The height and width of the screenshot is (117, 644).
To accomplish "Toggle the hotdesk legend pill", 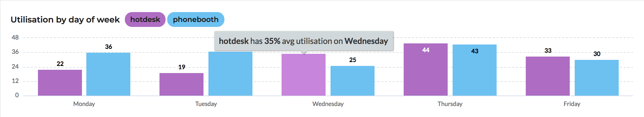I will [145, 19].
